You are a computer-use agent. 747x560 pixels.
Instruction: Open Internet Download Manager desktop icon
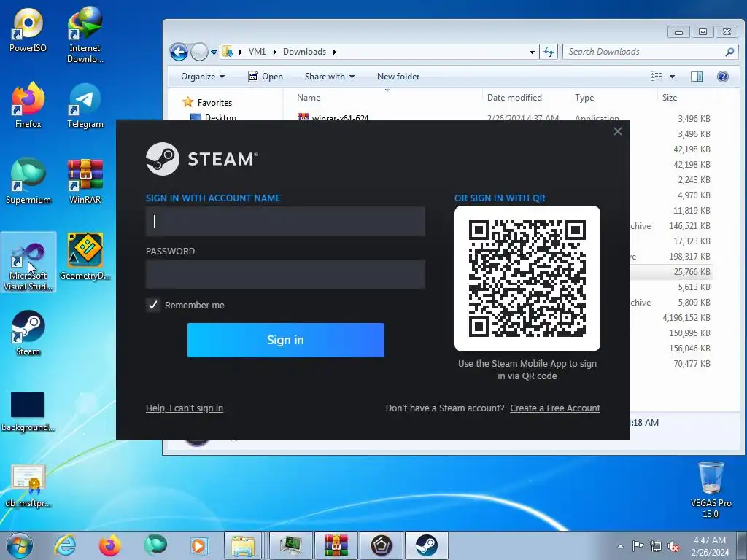85,34
